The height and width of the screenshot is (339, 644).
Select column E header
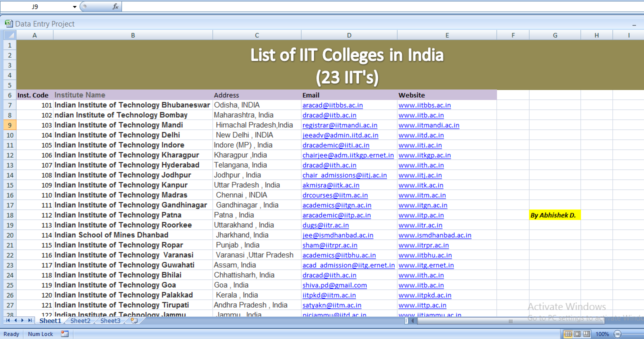point(447,35)
